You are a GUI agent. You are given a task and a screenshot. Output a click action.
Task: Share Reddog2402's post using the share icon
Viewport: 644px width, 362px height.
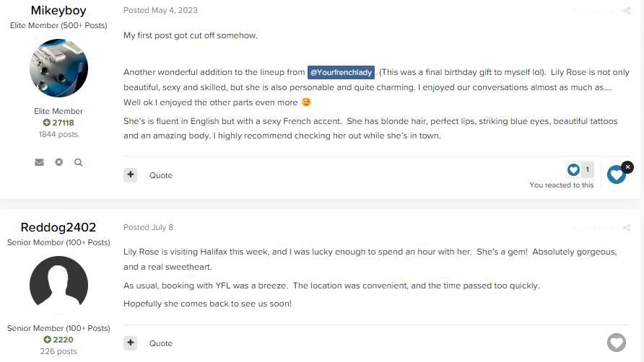pos(627,228)
